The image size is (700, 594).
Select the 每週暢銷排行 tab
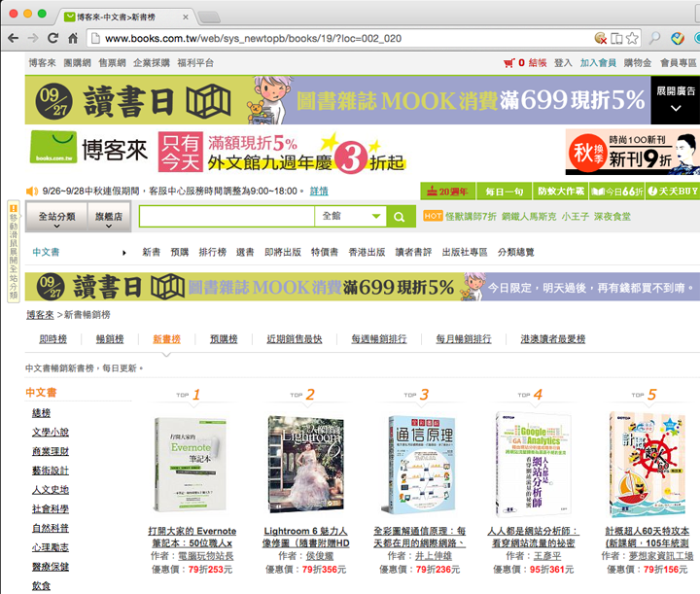pyautogui.click(x=379, y=339)
